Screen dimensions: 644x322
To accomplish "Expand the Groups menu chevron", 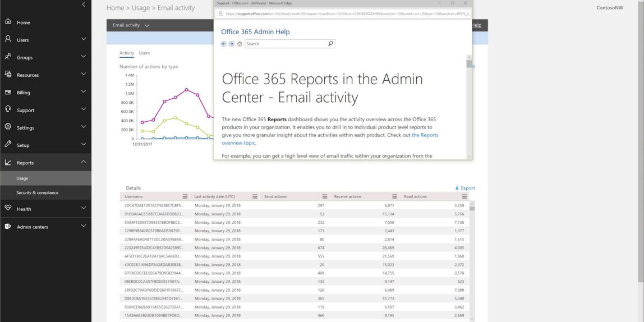I will pyautogui.click(x=84, y=57).
